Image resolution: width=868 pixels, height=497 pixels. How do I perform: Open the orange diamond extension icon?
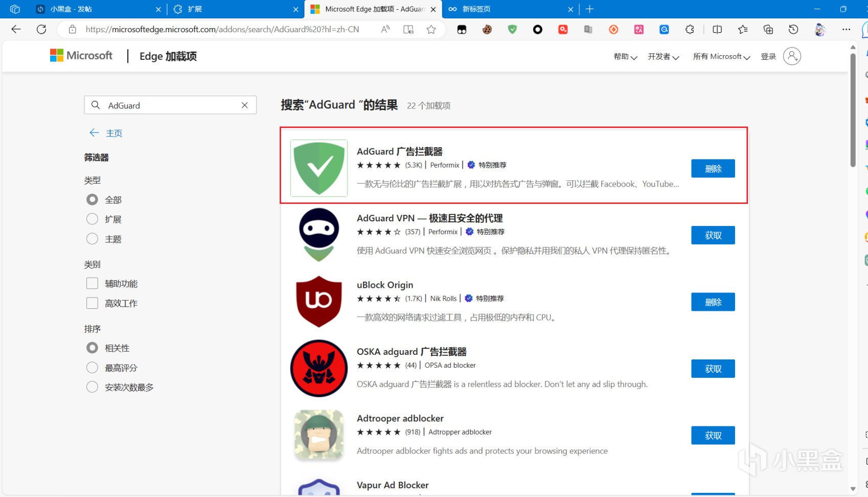(613, 30)
